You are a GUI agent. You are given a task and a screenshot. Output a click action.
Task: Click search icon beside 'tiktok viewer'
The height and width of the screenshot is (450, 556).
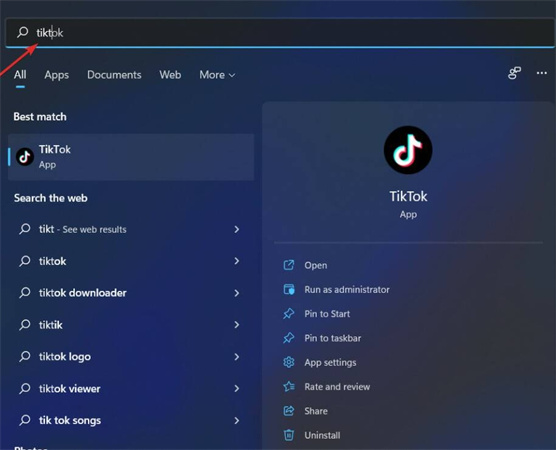pyautogui.click(x=24, y=388)
